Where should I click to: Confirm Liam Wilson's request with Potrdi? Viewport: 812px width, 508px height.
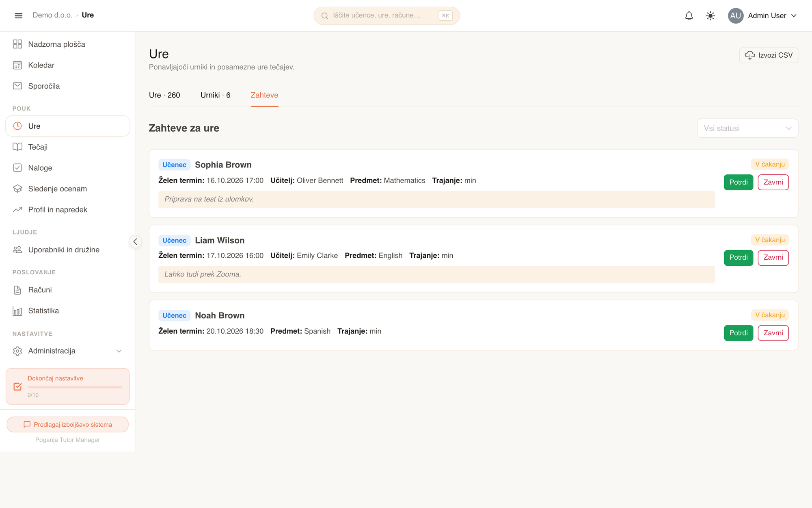(739, 257)
